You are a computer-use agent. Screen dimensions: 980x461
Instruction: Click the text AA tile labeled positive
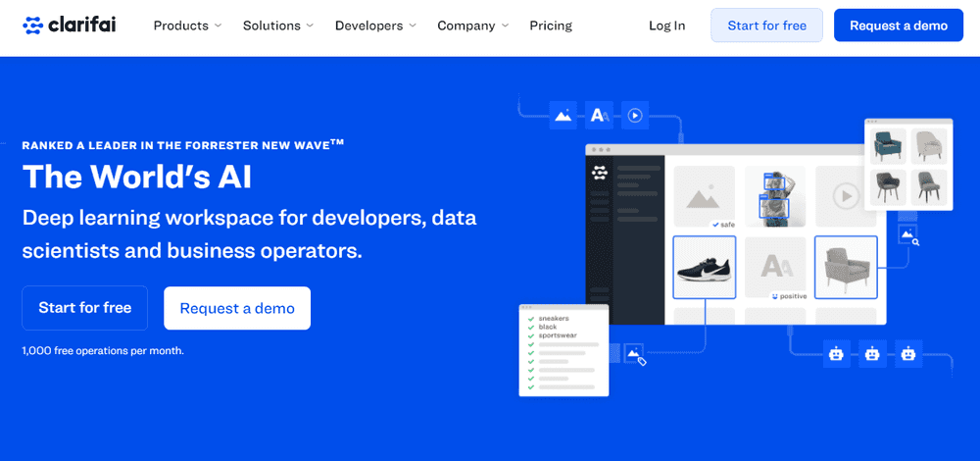click(x=775, y=267)
